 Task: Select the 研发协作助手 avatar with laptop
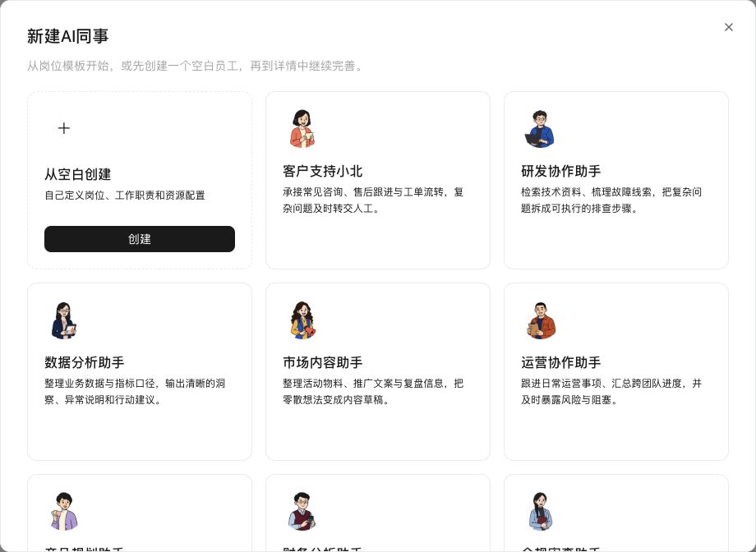pos(540,129)
